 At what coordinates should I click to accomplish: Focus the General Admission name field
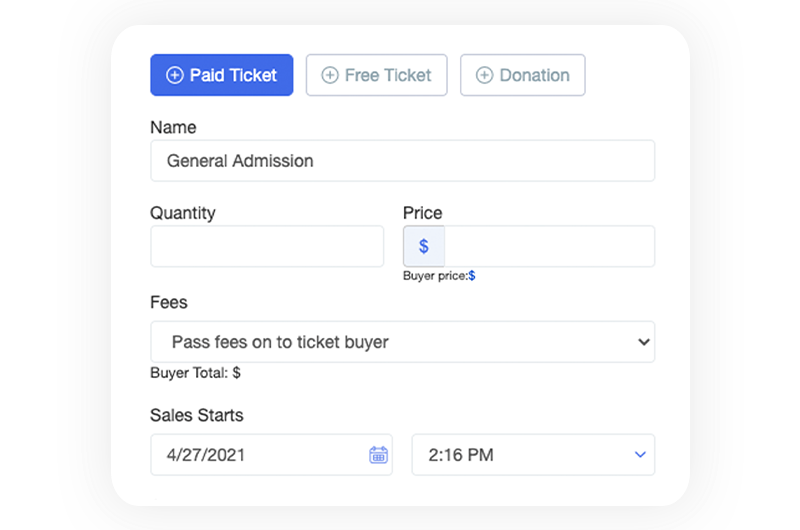402,161
